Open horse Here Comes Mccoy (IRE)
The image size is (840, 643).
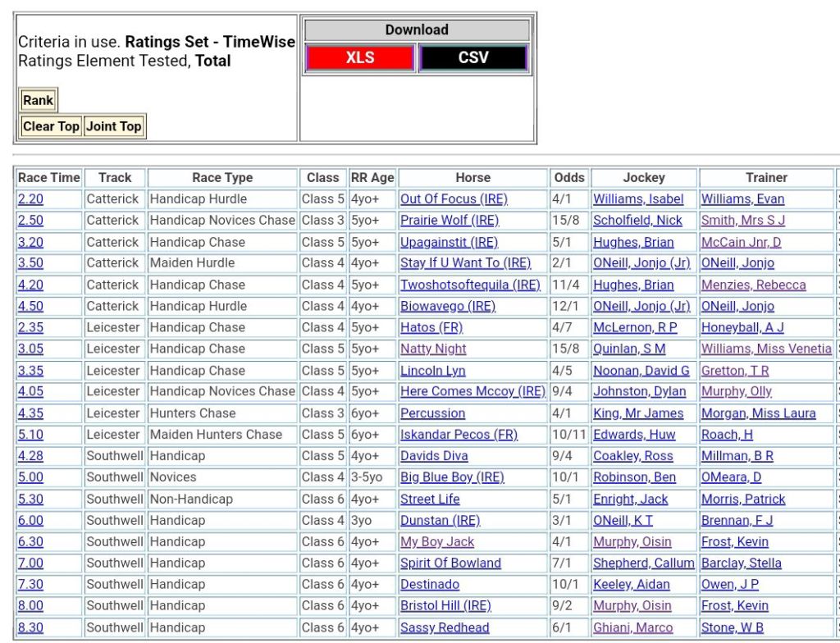point(472,391)
